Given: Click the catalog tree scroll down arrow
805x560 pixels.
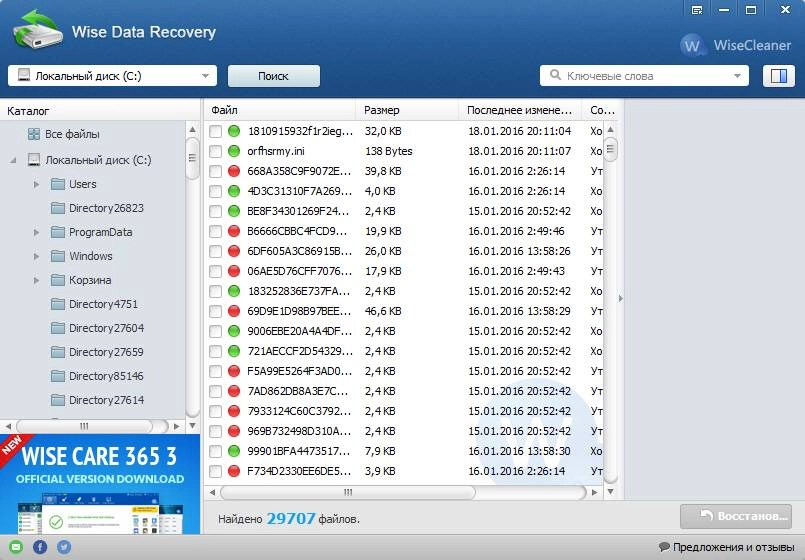Looking at the screenshot, I should (193, 426).
